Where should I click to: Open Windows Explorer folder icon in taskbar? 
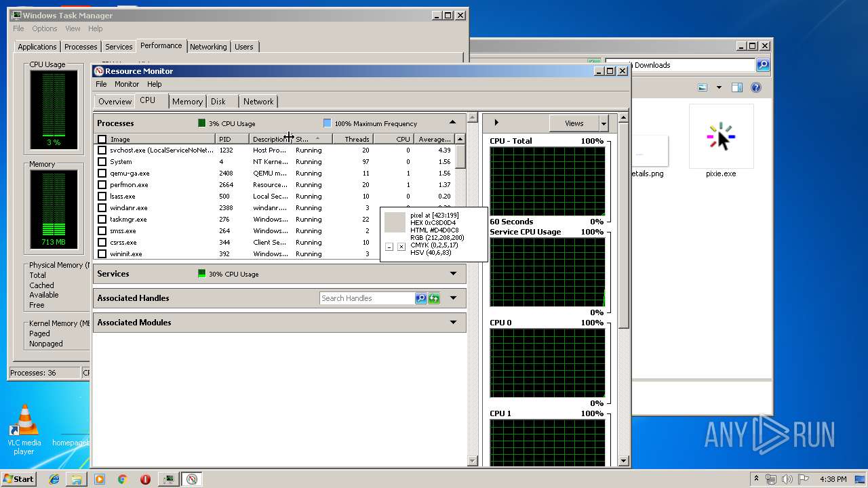coord(77,479)
